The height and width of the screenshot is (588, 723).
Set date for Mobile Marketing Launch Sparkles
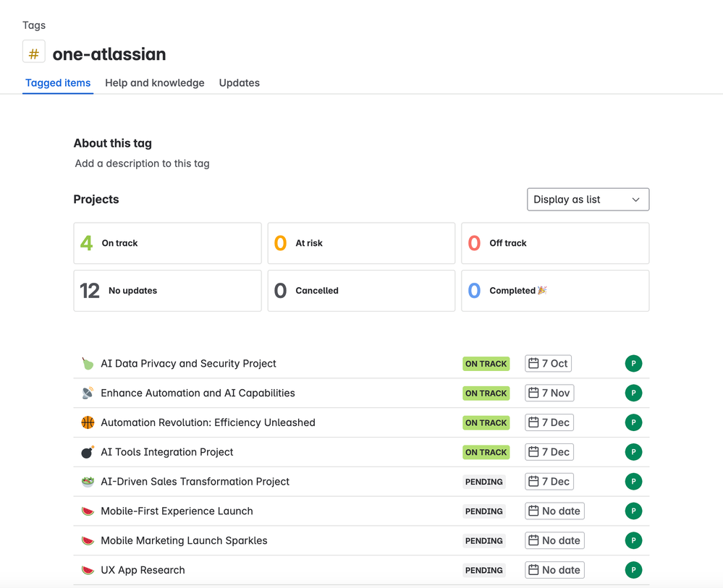(554, 540)
